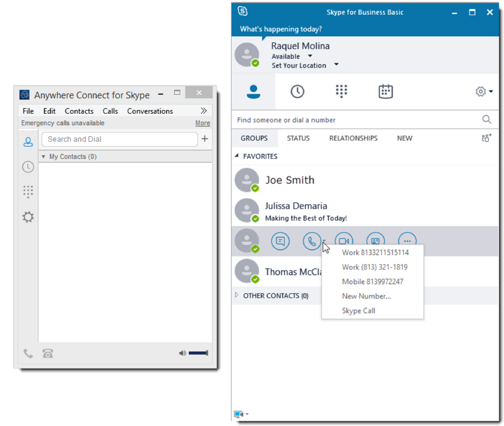
Task: Open the Conversations menu
Action: tap(150, 111)
